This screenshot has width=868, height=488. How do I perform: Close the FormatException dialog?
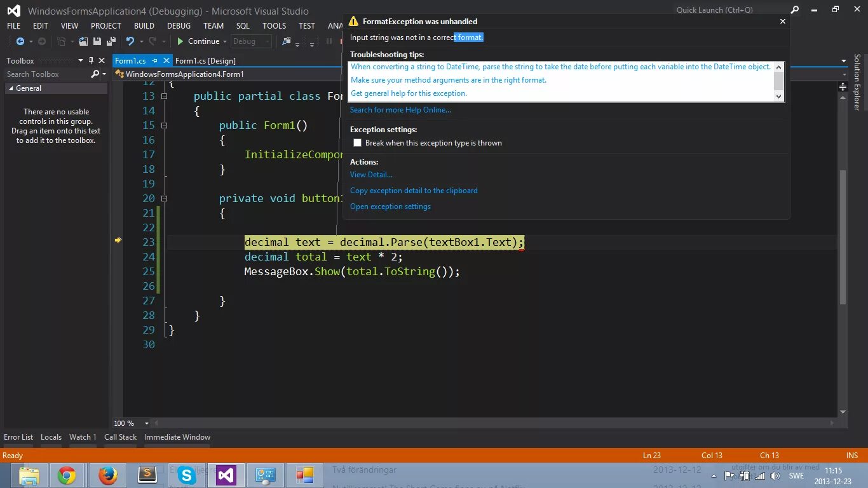pyautogui.click(x=783, y=21)
